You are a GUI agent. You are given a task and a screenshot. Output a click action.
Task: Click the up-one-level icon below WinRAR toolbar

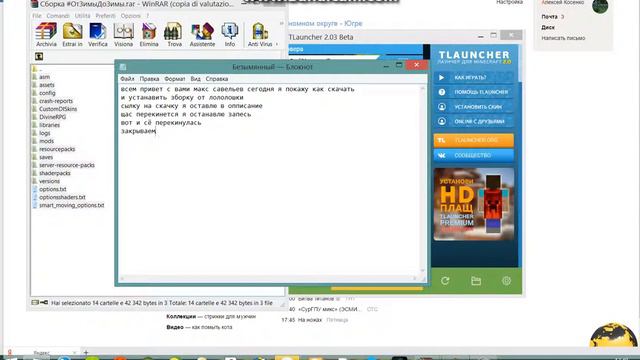pos(39,56)
